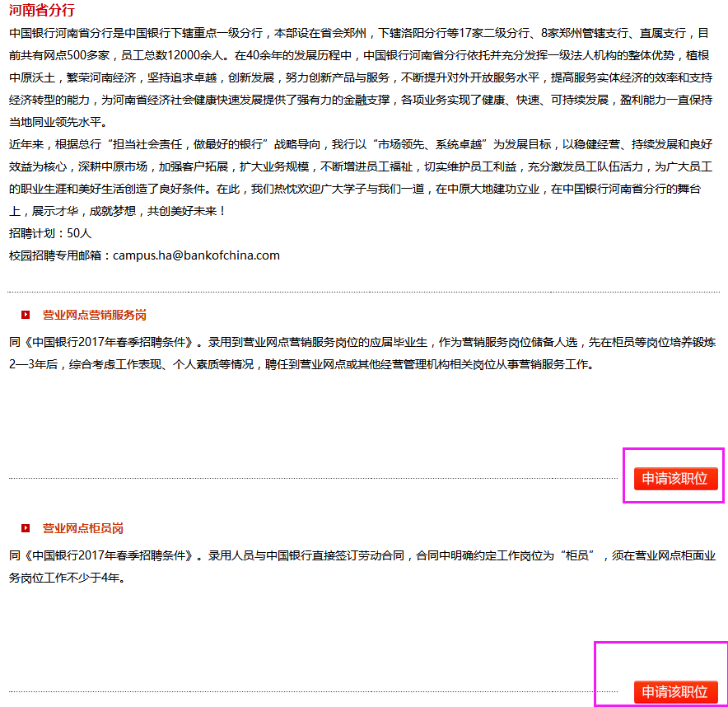This screenshot has width=728, height=707.
Task: Click the paragraph starting 中国银行河南省分行是
Action: pyautogui.click(x=361, y=77)
